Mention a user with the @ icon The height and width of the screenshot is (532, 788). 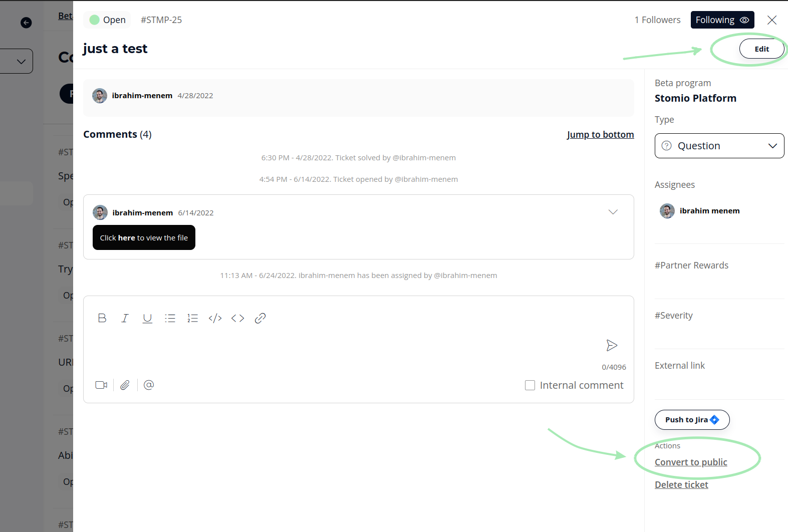click(149, 385)
